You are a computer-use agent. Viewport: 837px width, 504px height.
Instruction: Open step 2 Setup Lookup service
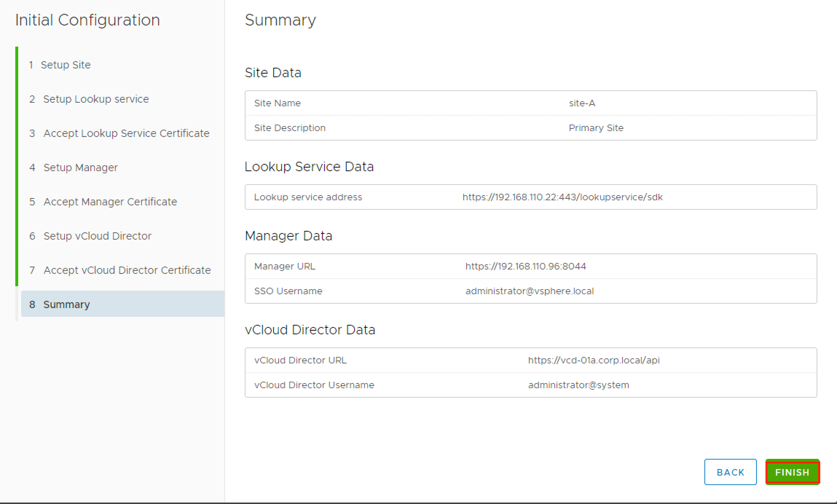click(x=96, y=99)
